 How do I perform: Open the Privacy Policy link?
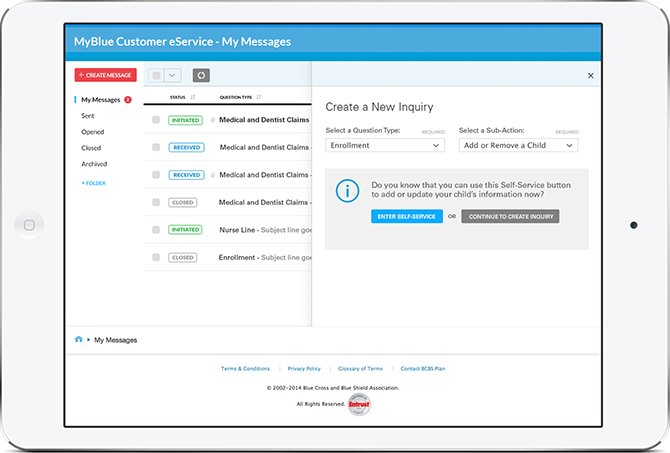pyautogui.click(x=304, y=368)
